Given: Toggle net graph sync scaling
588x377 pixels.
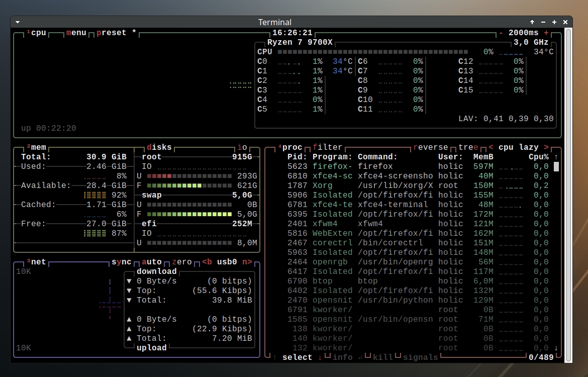Looking at the screenshot, I should pyautogui.click(x=122, y=262).
